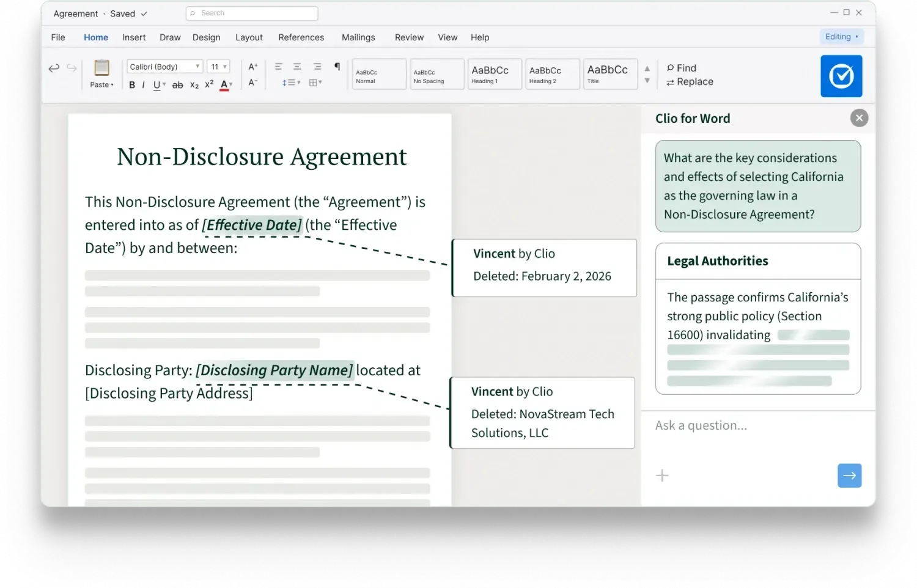Click the Replace button

690,82
